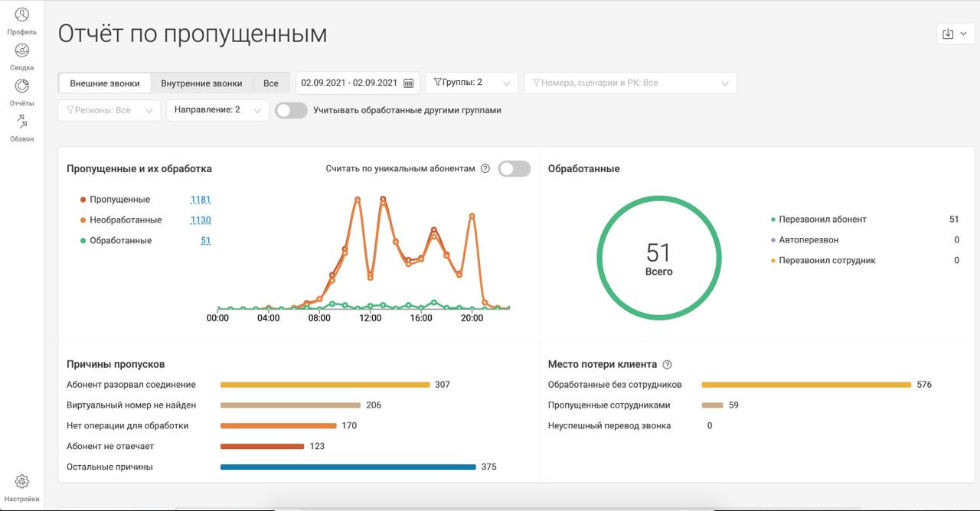Open the Обзвон arrows icon
Image resolution: width=980 pixels, height=511 pixels.
click(x=22, y=122)
